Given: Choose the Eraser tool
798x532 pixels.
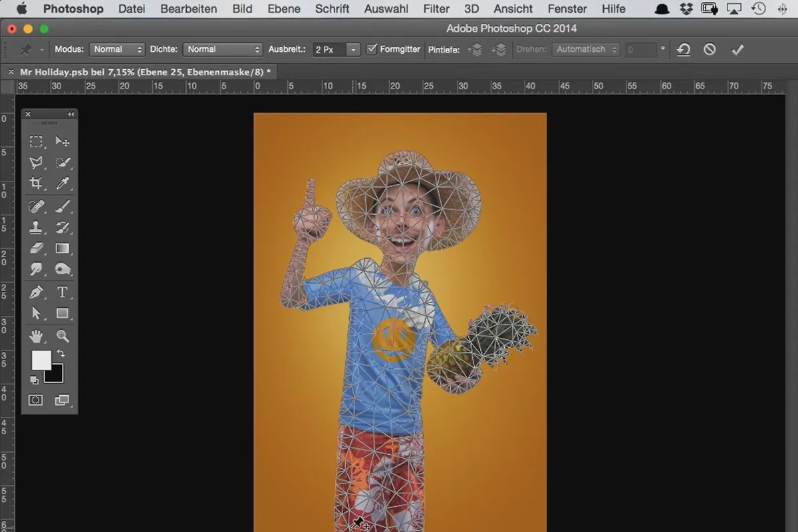Looking at the screenshot, I should pos(36,249).
